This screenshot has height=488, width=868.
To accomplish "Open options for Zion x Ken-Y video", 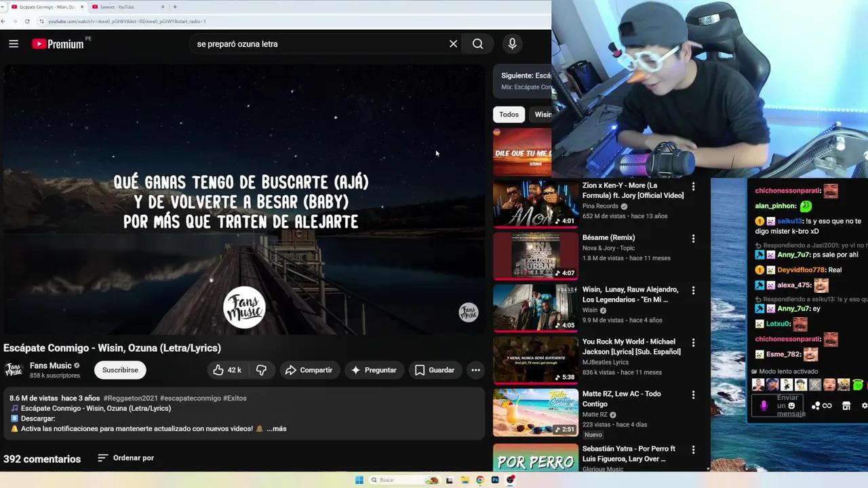I will tap(693, 186).
